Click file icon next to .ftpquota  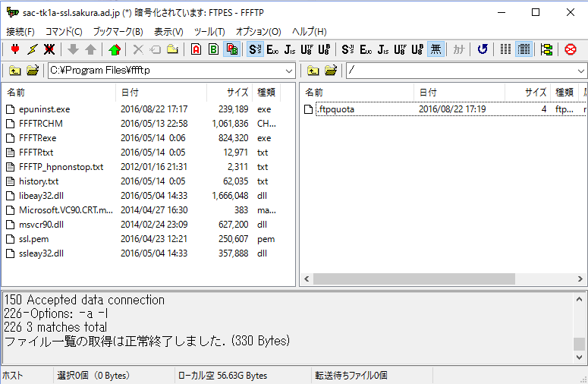309,109
